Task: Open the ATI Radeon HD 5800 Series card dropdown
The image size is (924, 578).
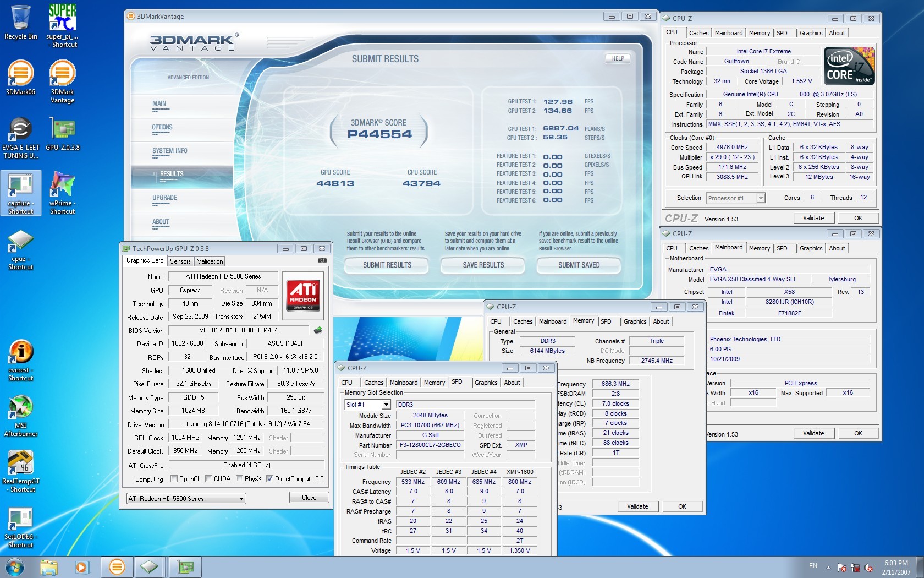Action: click(x=186, y=499)
